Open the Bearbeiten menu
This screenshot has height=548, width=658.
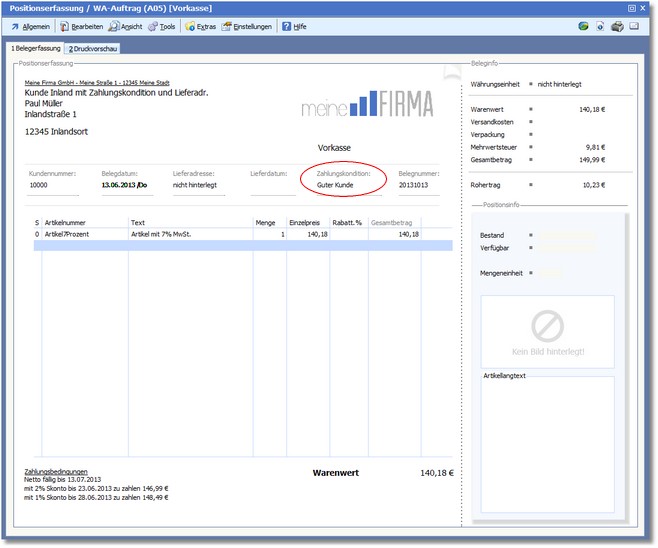click(x=82, y=27)
